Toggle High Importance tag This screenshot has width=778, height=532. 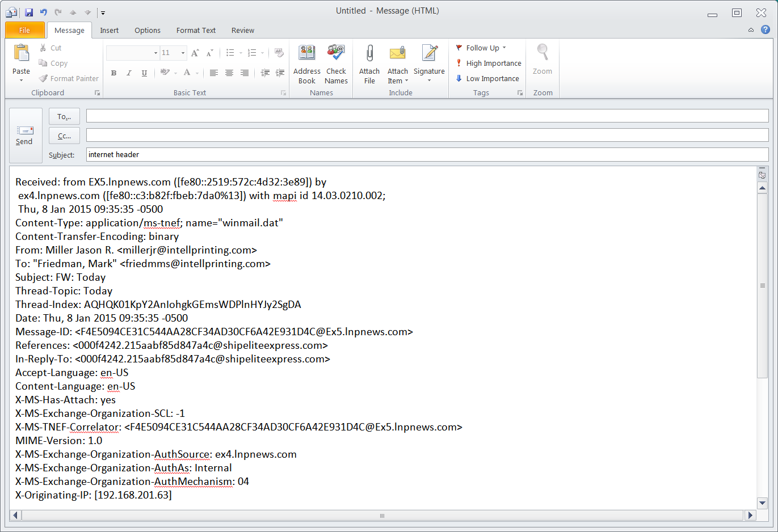tap(488, 64)
